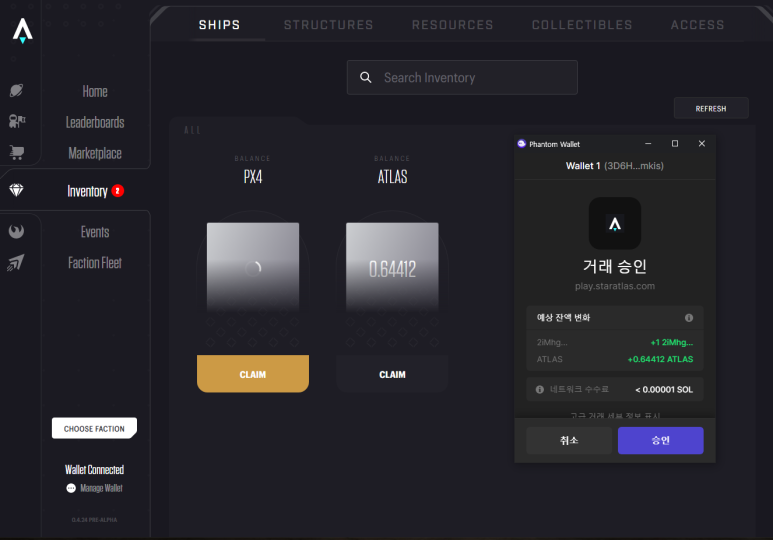
Task: Click the REFRESH button
Action: (711, 108)
